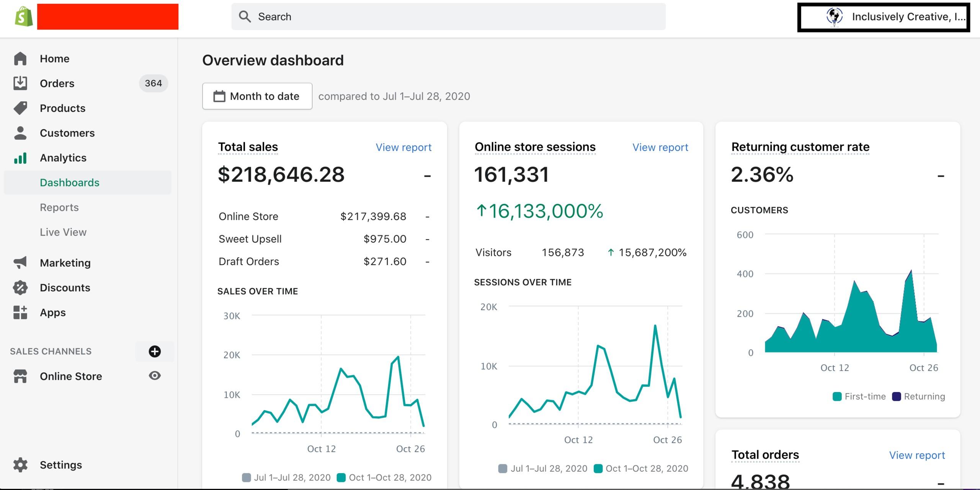Open the Month to date picker
Viewport: 980px width, 490px height.
257,96
